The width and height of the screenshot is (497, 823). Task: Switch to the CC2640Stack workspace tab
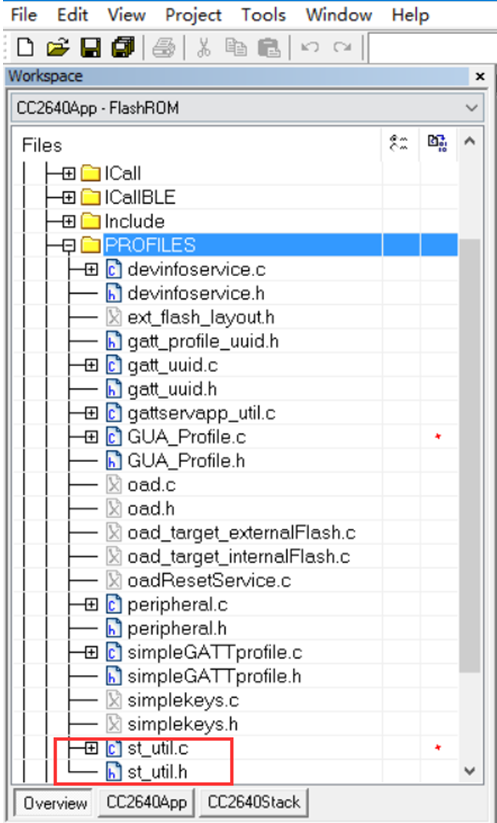[x=253, y=802]
